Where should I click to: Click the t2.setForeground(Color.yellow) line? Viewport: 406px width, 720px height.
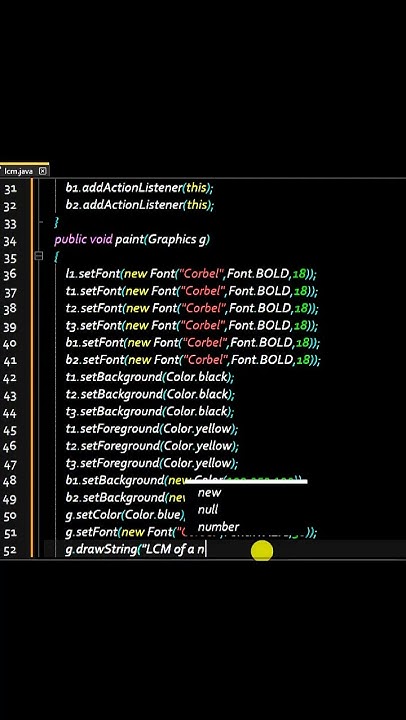point(152,446)
